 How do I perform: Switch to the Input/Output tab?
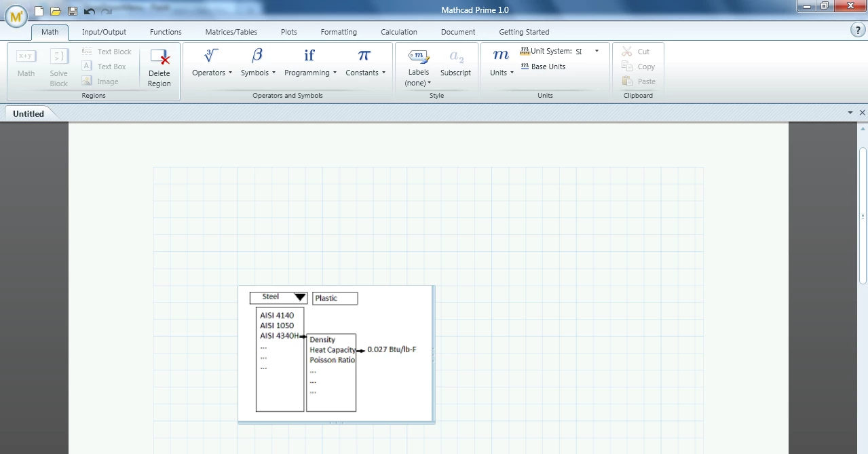[104, 32]
